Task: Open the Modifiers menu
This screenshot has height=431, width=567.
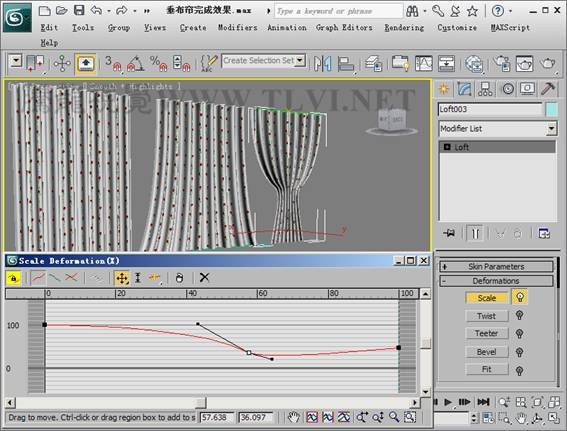Action: pyautogui.click(x=238, y=27)
